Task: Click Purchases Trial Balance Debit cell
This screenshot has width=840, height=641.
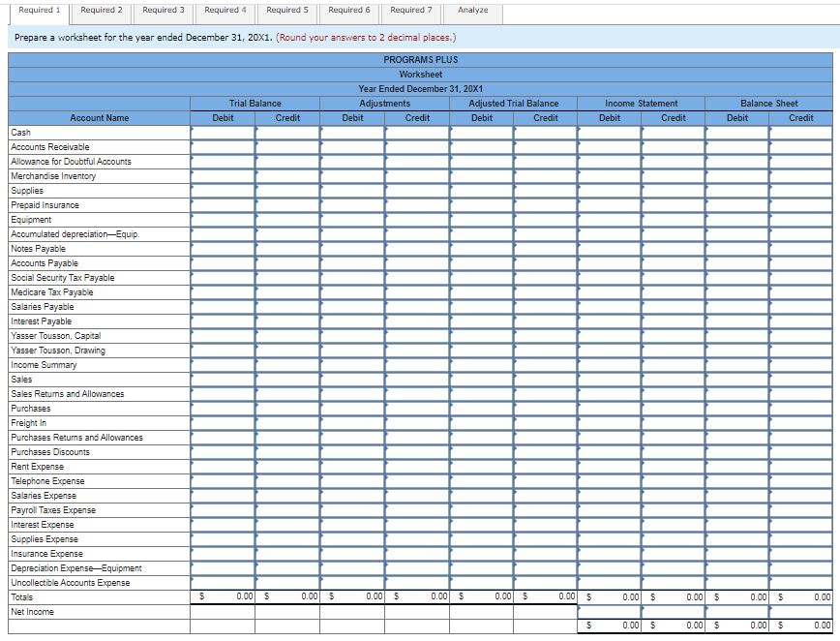Action: tap(223, 409)
